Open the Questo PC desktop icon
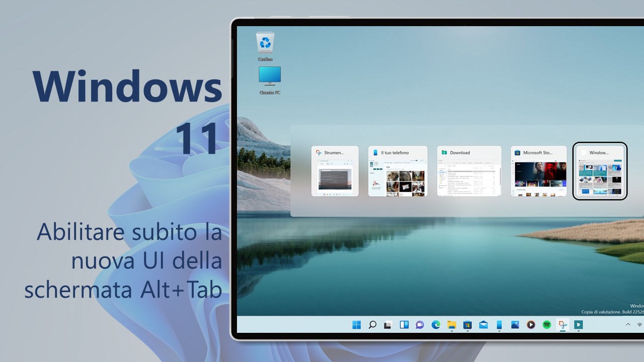The image size is (644, 362). pos(270,80)
